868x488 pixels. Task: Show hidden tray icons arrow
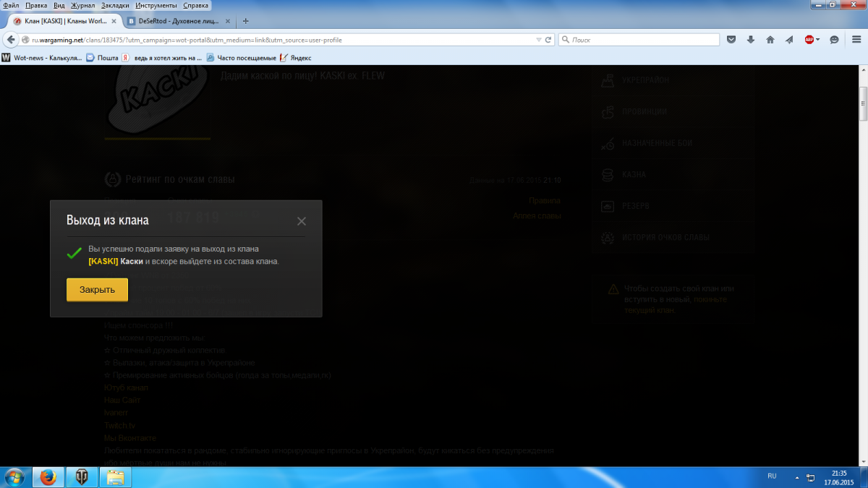[798, 477]
